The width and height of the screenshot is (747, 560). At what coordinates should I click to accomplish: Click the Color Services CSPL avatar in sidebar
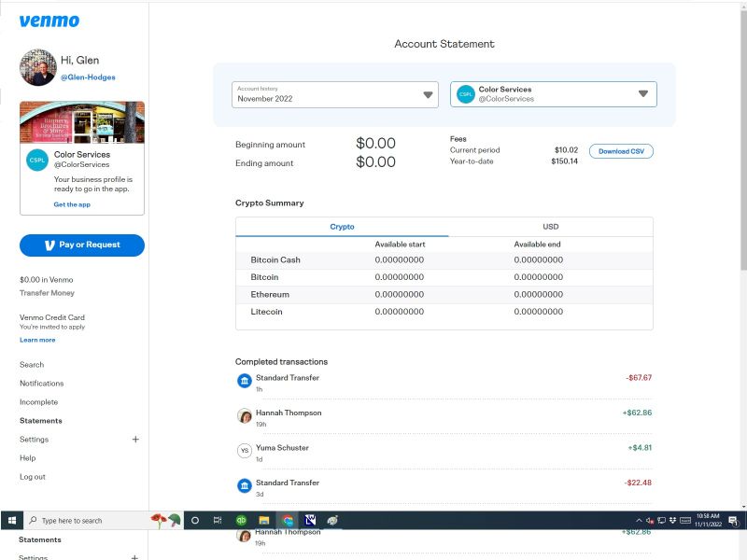[37, 160]
